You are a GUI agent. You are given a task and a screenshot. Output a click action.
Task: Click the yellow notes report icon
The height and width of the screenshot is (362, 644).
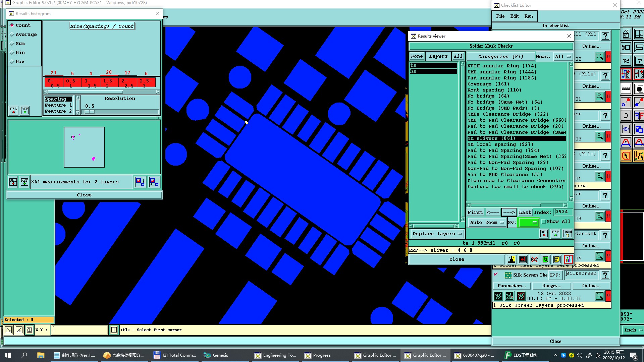coord(557,259)
